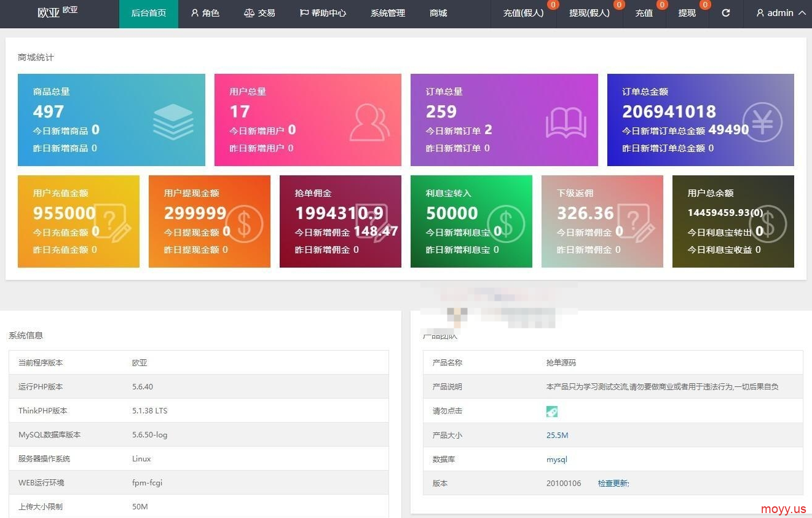Click the fpm-fcgi environment value

(x=147, y=483)
